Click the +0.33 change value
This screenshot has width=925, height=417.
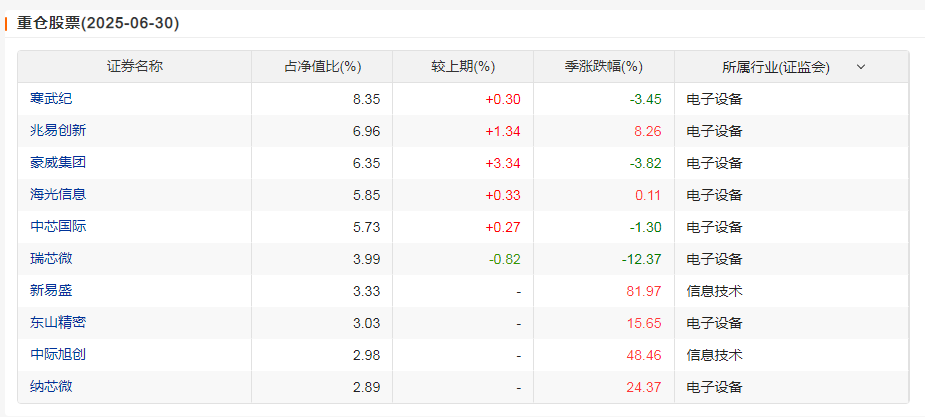[x=503, y=195]
